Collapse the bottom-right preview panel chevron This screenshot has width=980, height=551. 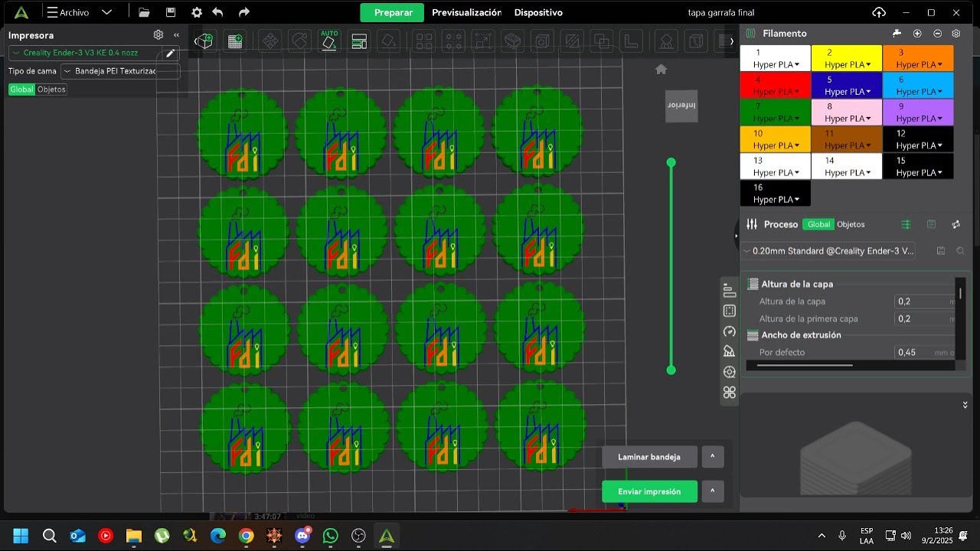965,405
